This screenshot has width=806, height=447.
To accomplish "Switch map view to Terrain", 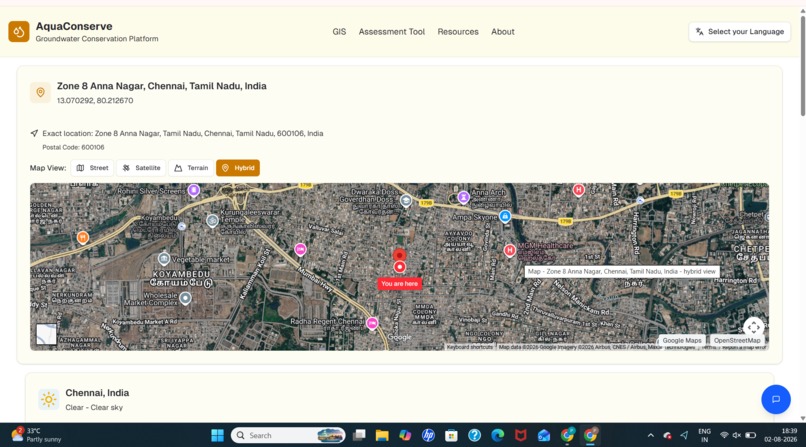I will click(191, 168).
